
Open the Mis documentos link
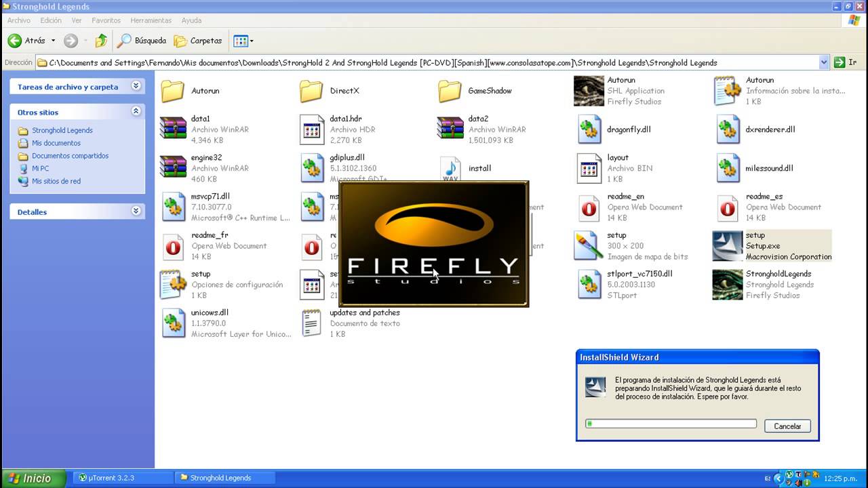tap(56, 143)
